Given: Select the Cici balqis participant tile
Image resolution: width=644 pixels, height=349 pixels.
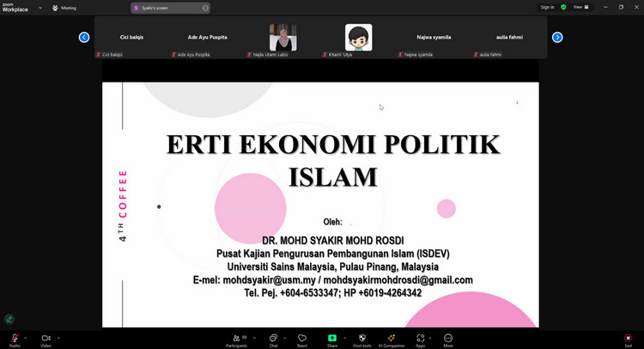Looking at the screenshot, I should 132,38.
